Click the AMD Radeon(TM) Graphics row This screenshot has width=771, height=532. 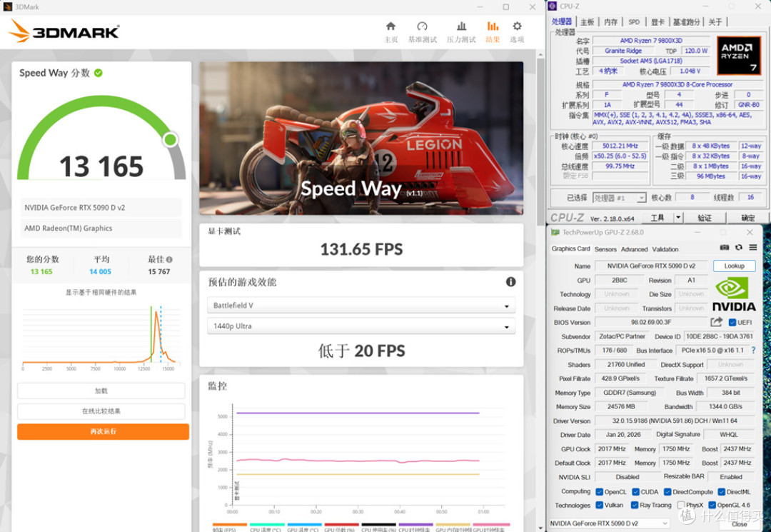(x=101, y=228)
